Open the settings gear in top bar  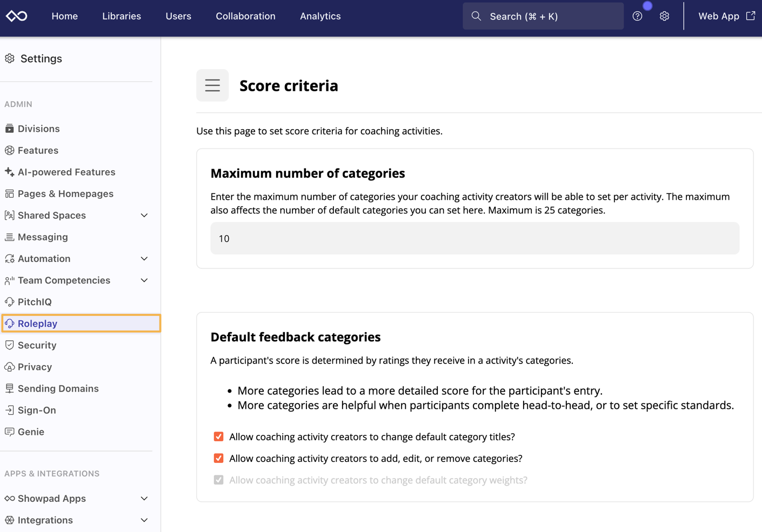point(664,16)
